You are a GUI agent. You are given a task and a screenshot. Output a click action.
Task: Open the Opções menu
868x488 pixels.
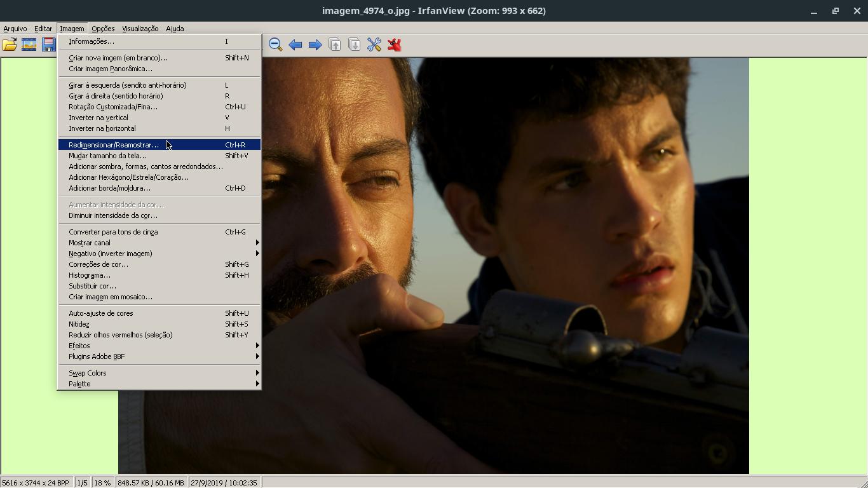(x=103, y=29)
